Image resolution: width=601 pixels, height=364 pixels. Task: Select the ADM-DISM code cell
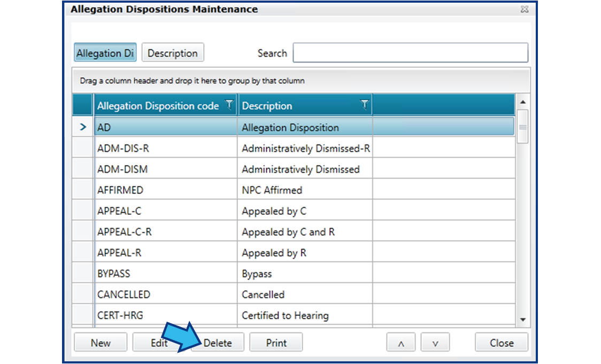pos(166,169)
